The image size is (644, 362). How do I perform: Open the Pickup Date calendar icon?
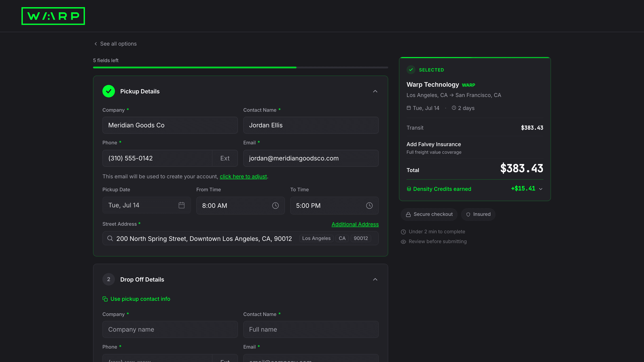click(182, 205)
